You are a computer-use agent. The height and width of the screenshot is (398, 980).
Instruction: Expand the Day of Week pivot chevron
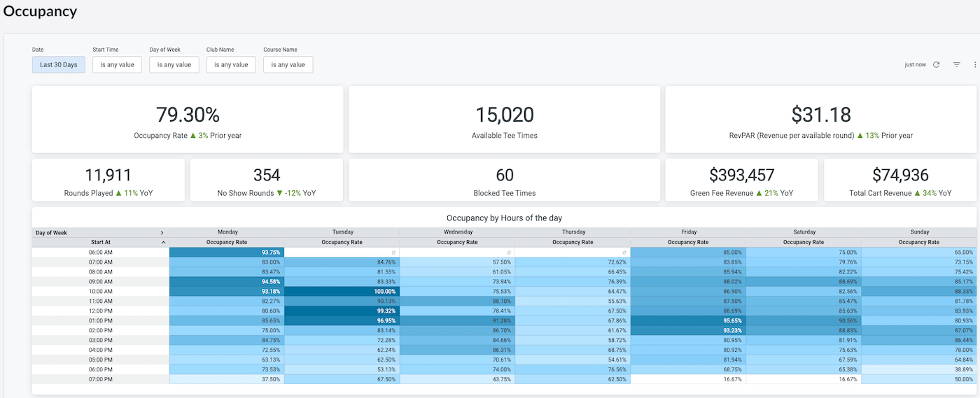162,232
